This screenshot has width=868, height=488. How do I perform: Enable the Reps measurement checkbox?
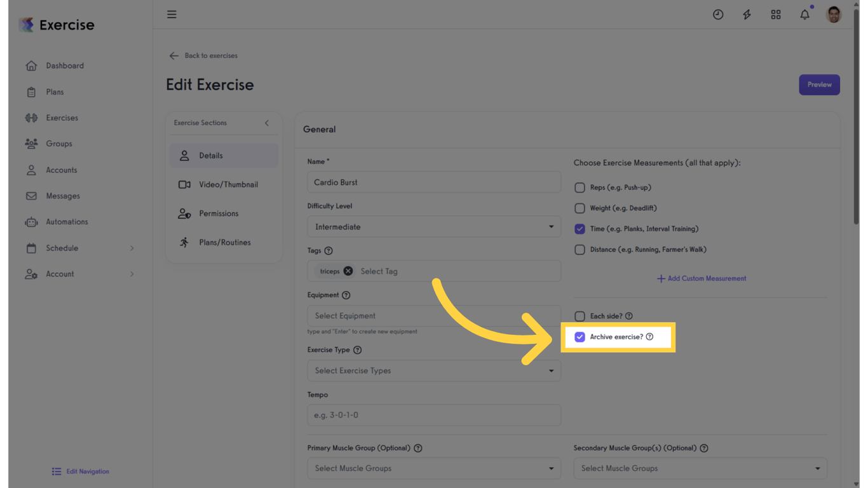(580, 187)
